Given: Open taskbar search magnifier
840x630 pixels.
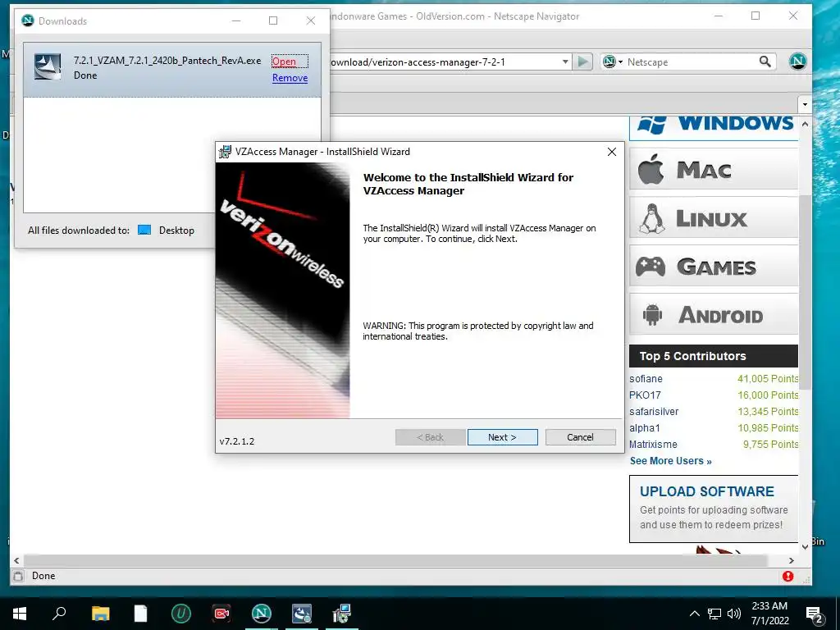Looking at the screenshot, I should 59,614.
